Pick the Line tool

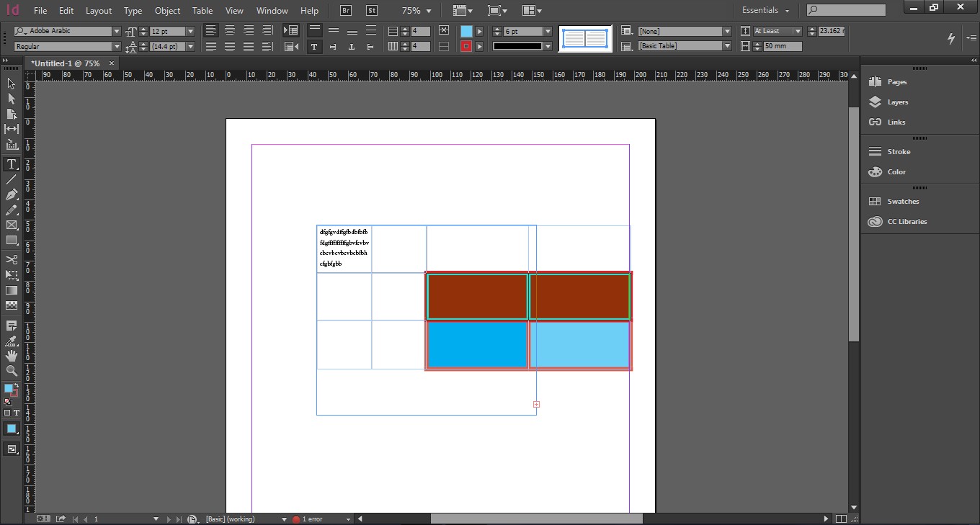point(12,179)
